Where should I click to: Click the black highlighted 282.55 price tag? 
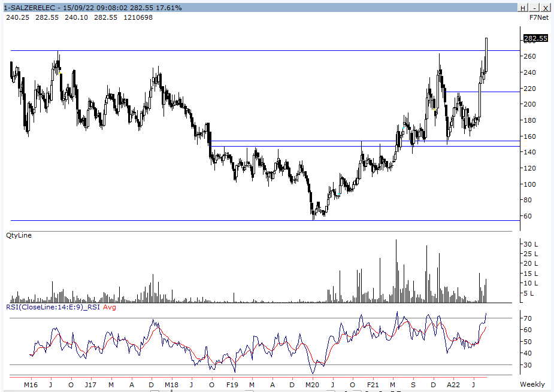(x=535, y=38)
